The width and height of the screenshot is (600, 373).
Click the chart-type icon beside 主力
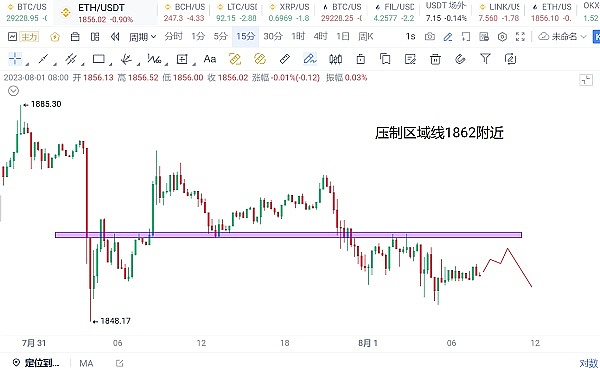(x=12, y=37)
